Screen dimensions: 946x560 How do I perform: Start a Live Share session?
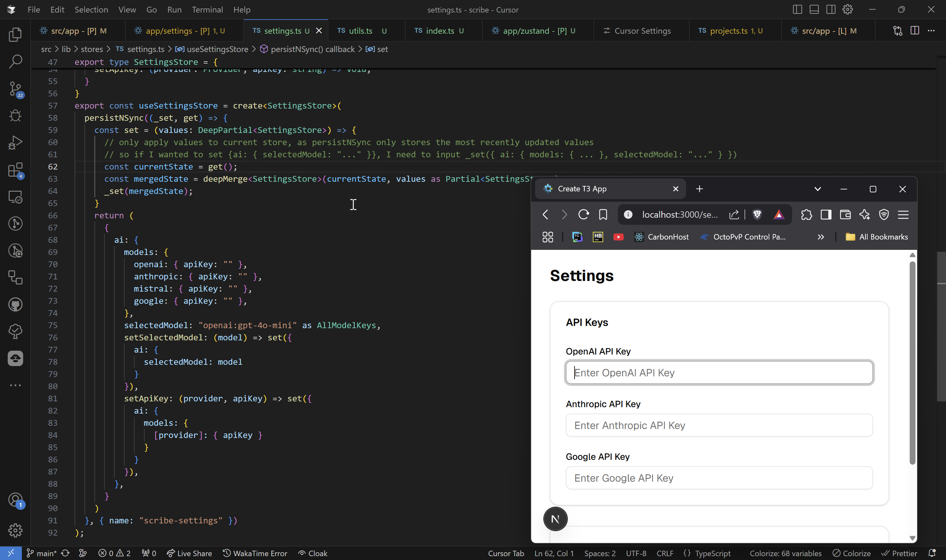[x=189, y=553]
